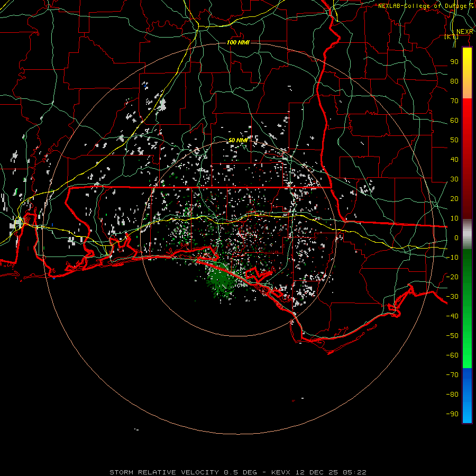The height and width of the screenshot is (476, 476).
Task: Click the gray zero-velocity segment of the color bar
Action: click(467, 234)
